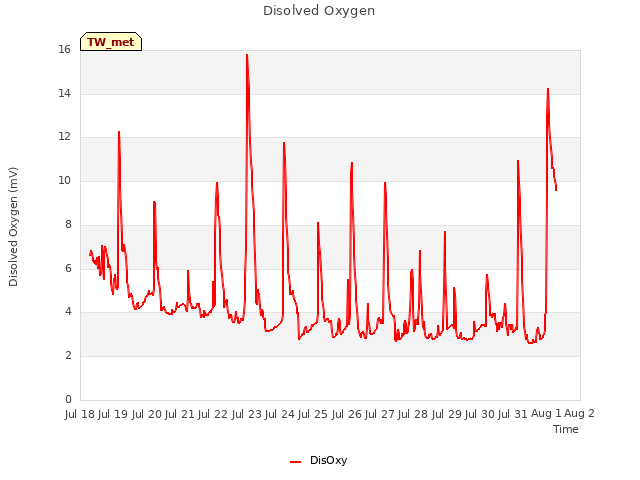
Task: Click the 'Jul 24' x-axis tick label
Action: pyautogui.click(x=280, y=414)
